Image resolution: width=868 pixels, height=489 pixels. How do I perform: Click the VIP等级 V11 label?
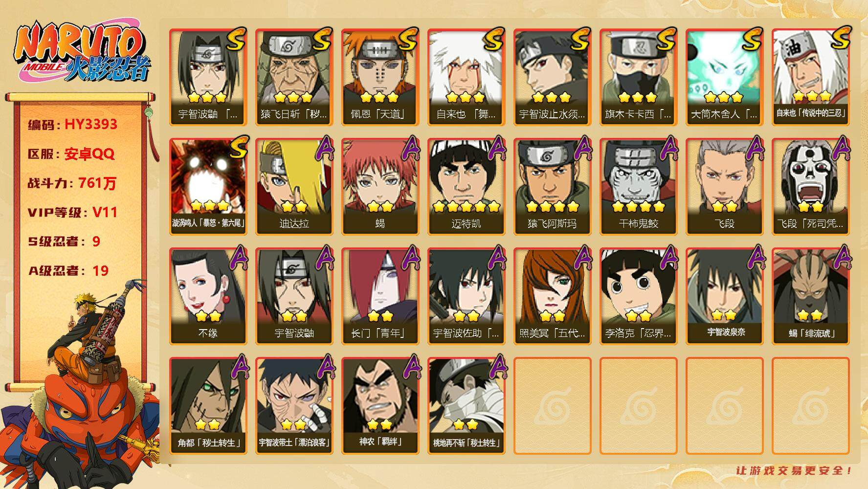pos(72,212)
